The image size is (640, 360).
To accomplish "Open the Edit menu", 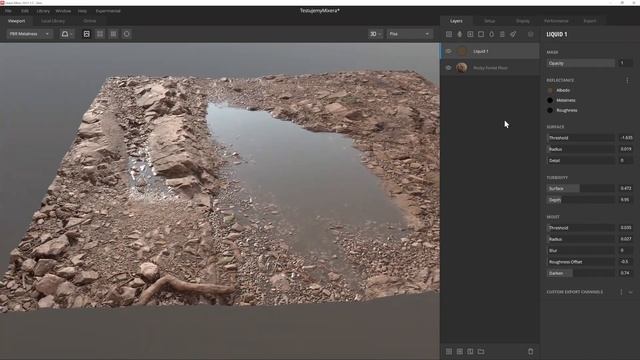I will (x=24, y=11).
